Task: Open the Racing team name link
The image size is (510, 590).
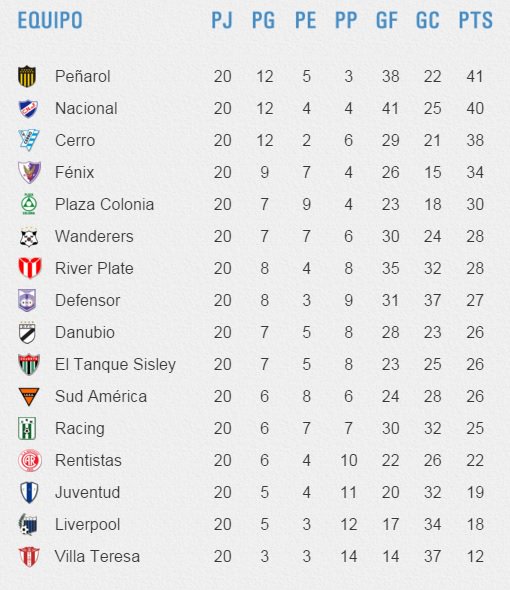Action: click(x=80, y=429)
